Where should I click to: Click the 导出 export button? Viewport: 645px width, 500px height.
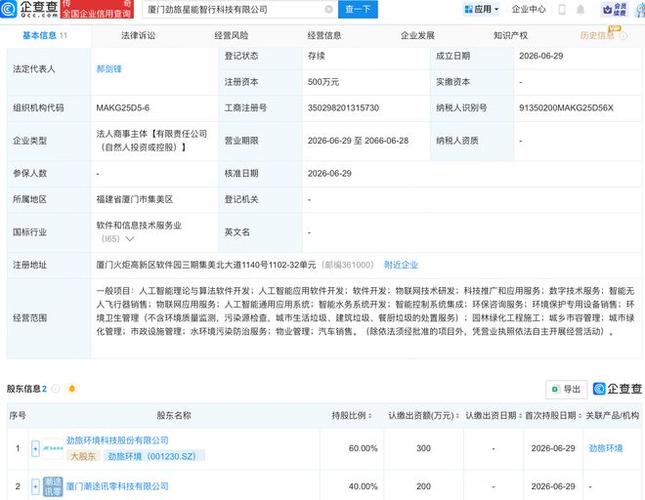pos(567,389)
